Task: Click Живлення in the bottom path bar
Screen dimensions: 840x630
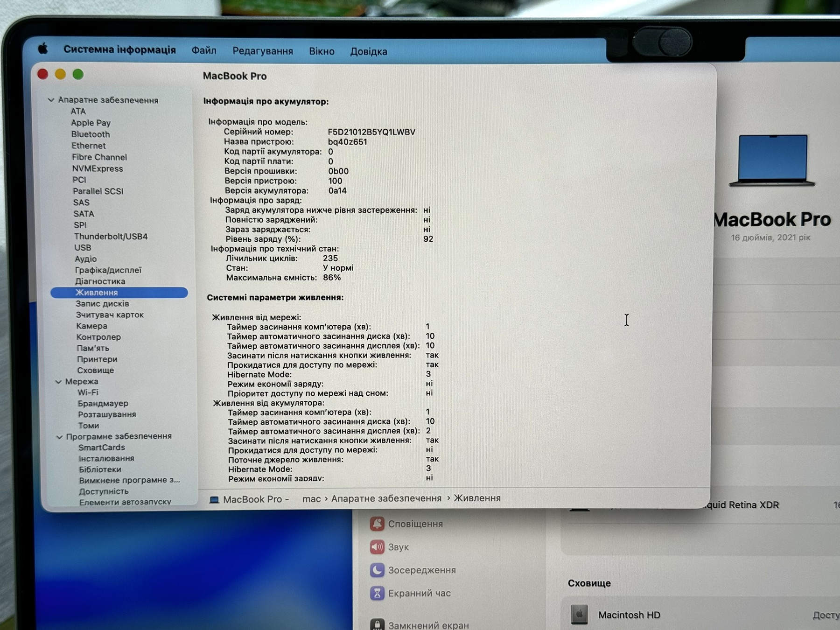Action: click(477, 498)
